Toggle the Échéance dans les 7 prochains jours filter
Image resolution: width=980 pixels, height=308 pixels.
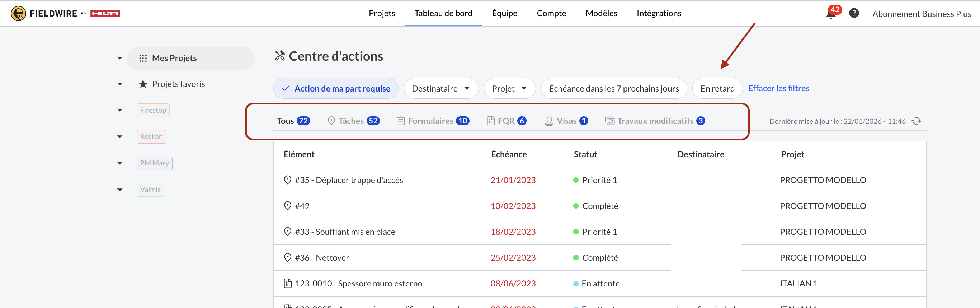[614, 89]
